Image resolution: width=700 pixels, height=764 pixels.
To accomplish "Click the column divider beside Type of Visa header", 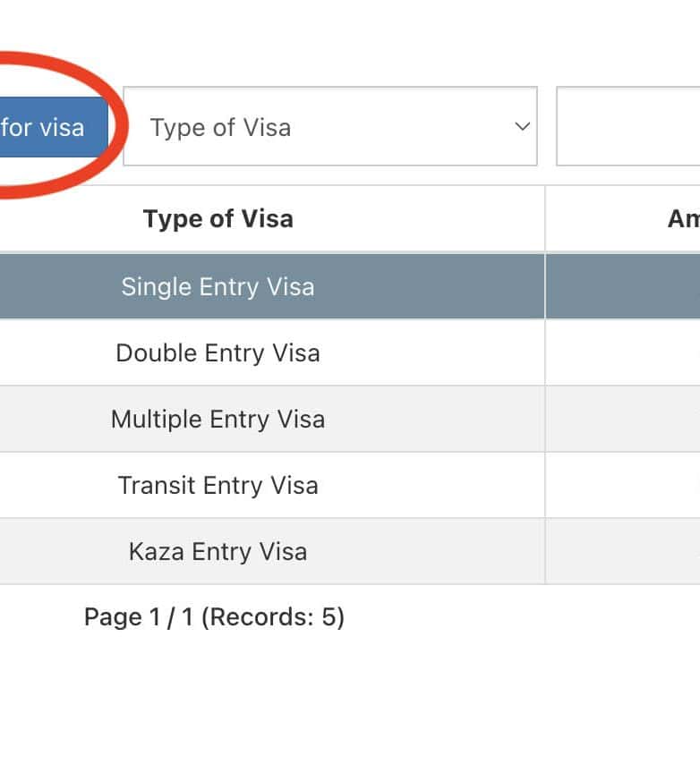I will click(x=545, y=219).
